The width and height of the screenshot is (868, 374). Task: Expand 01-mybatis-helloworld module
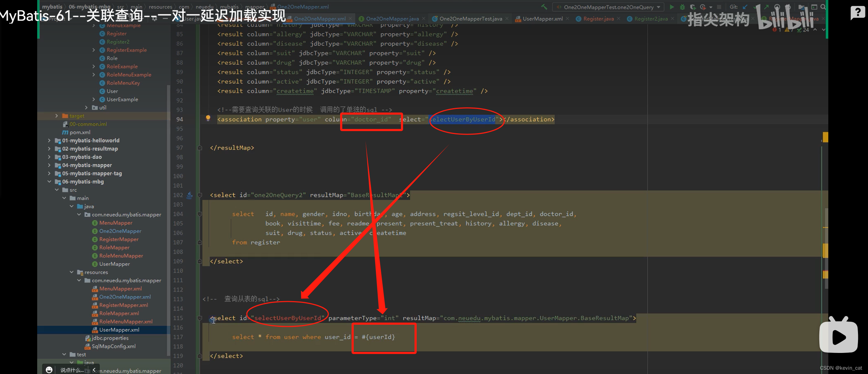49,140
